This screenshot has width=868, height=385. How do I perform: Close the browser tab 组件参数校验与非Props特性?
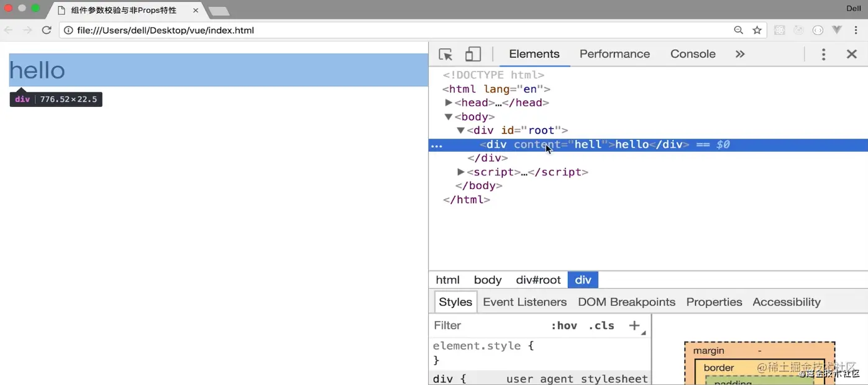click(196, 10)
